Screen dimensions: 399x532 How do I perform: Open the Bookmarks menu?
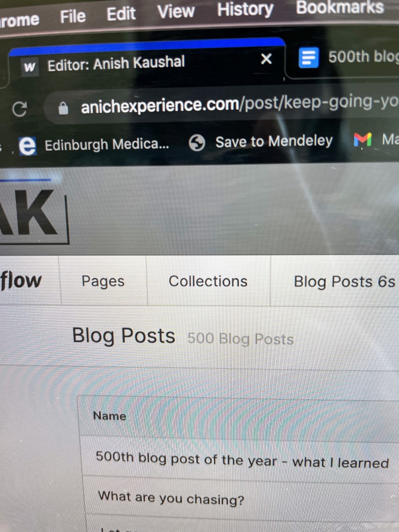click(340, 7)
